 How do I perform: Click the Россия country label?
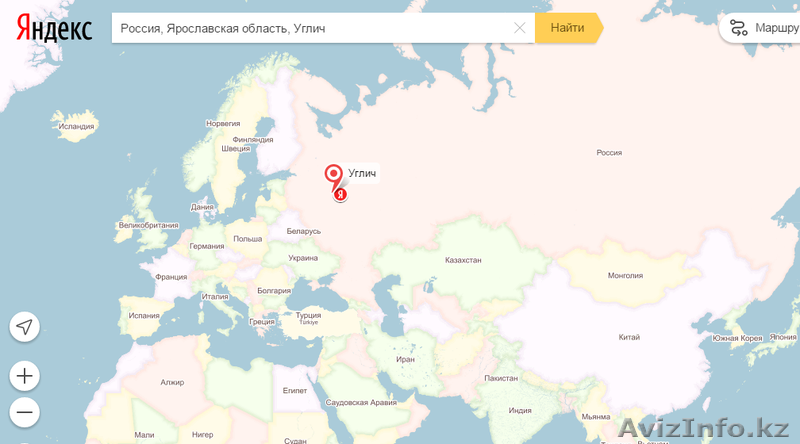[608, 153]
